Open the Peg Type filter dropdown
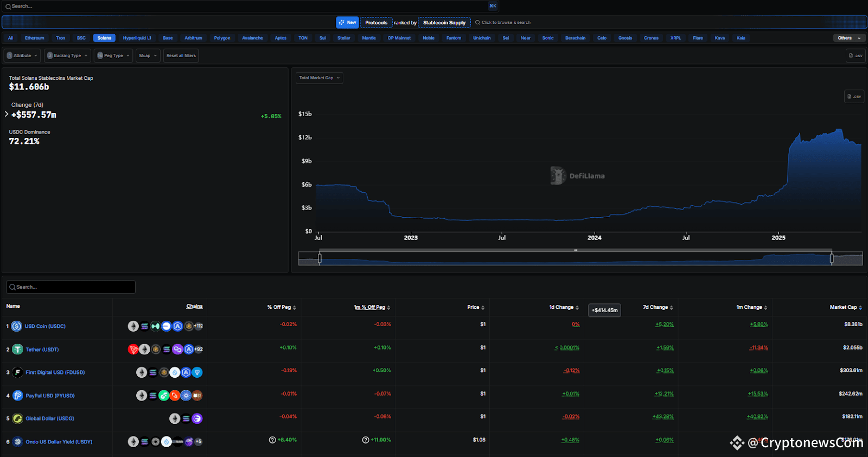 click(x=113, y=55)
